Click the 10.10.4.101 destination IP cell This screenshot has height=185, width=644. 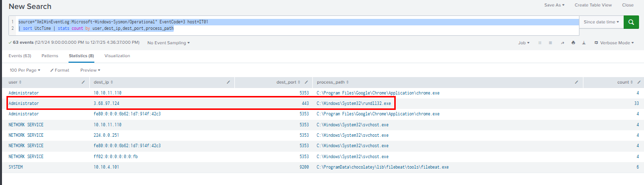[x=107, y=167]
